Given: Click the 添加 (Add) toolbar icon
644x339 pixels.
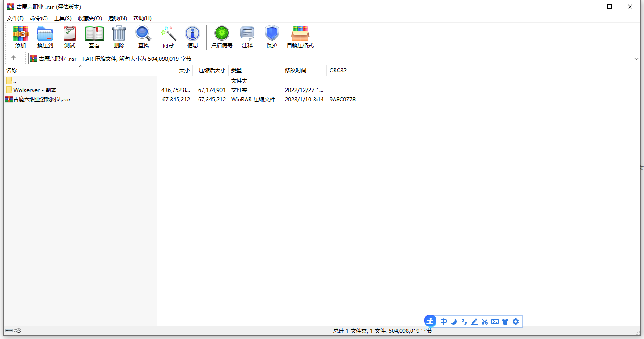Looking at the screenshot, I should click(21, 37).
